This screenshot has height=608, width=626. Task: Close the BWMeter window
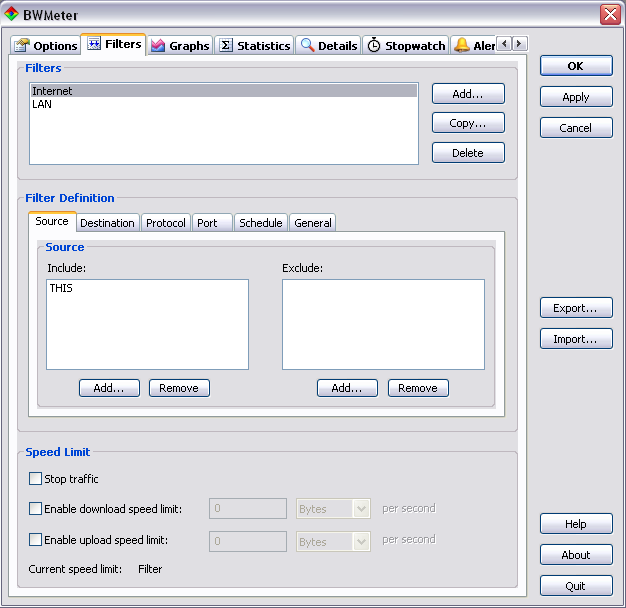(x=610, y=15)
